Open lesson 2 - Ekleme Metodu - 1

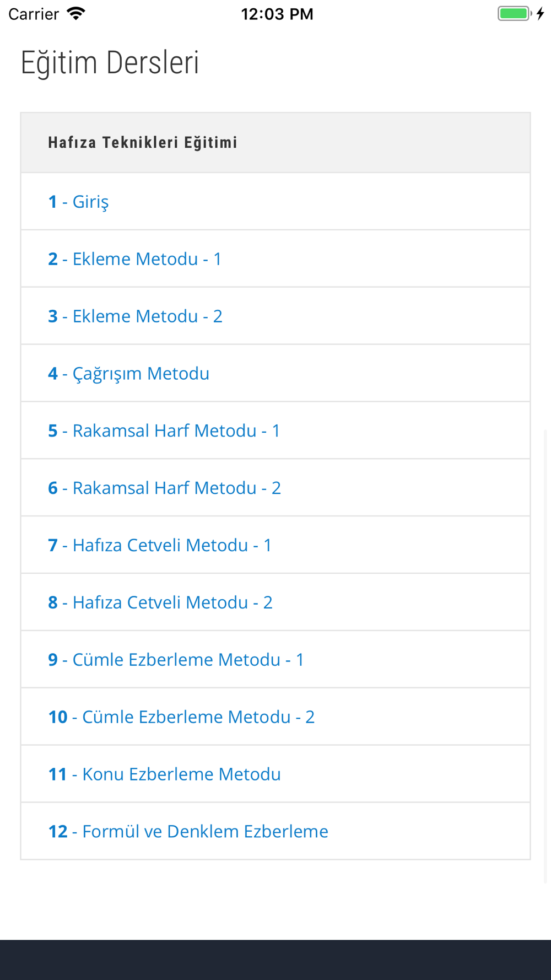click(275, 259)
